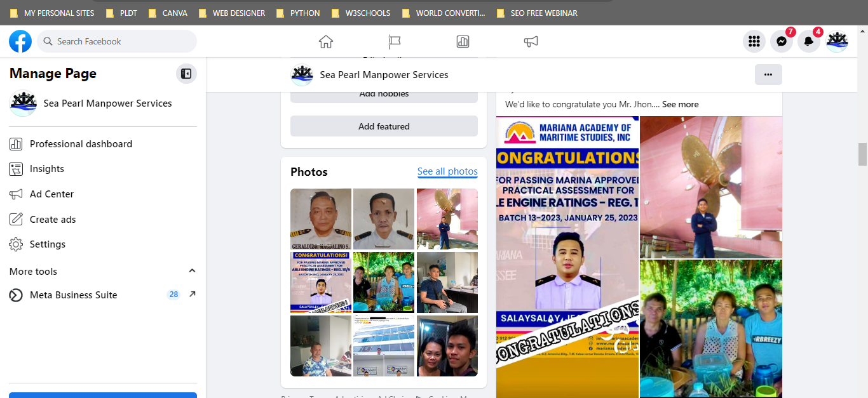Open the CANVA bookmark folder
868x398 pixels.
tap(168, 13)
